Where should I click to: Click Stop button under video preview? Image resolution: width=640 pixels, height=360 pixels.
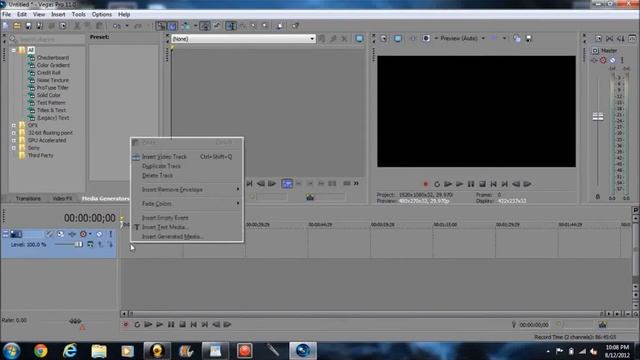tap(482, 184)
